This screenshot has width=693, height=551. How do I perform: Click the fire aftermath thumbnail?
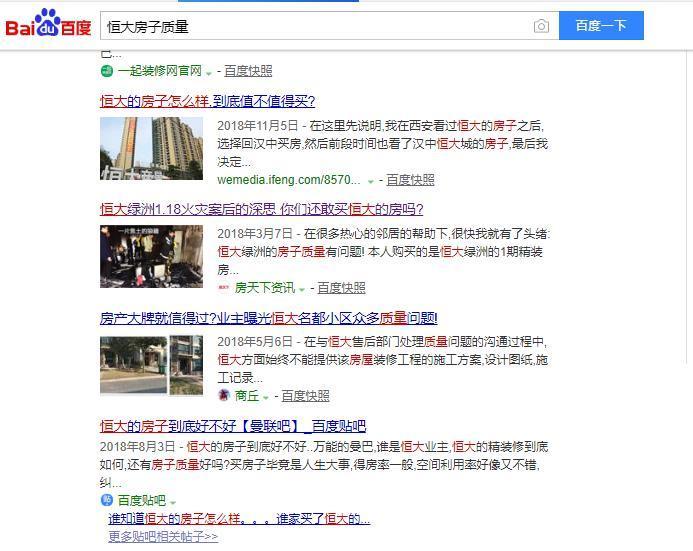coord(152,256)
